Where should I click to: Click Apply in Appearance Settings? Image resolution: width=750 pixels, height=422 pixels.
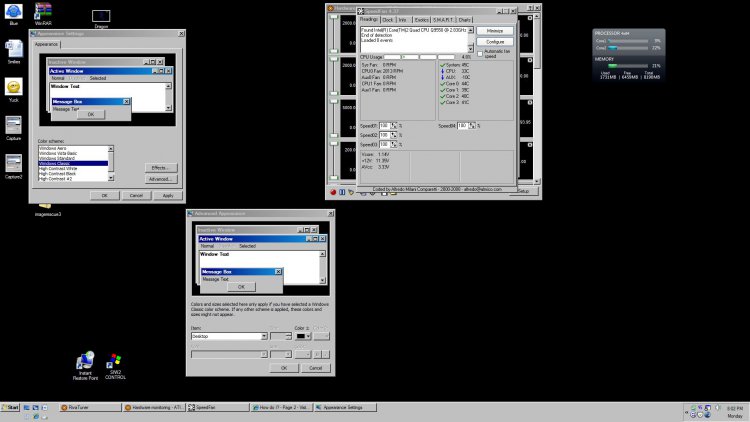pyautogui.click(x=167, y=196)
